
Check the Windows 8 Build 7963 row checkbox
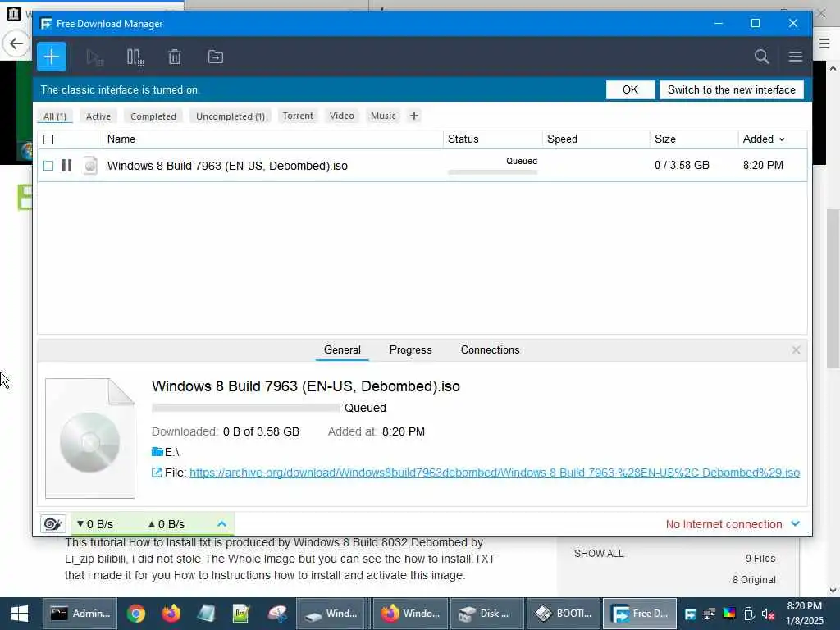pos(48,166)
